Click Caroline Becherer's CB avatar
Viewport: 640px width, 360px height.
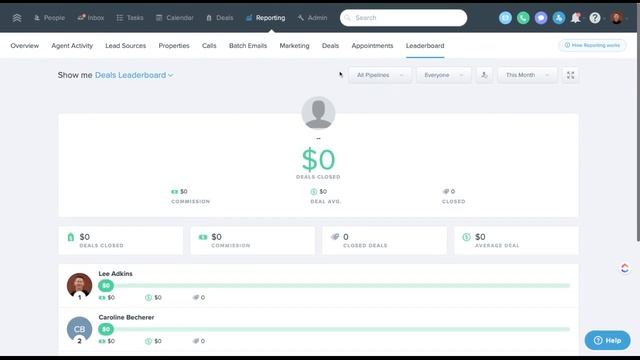tap(79, 329)
